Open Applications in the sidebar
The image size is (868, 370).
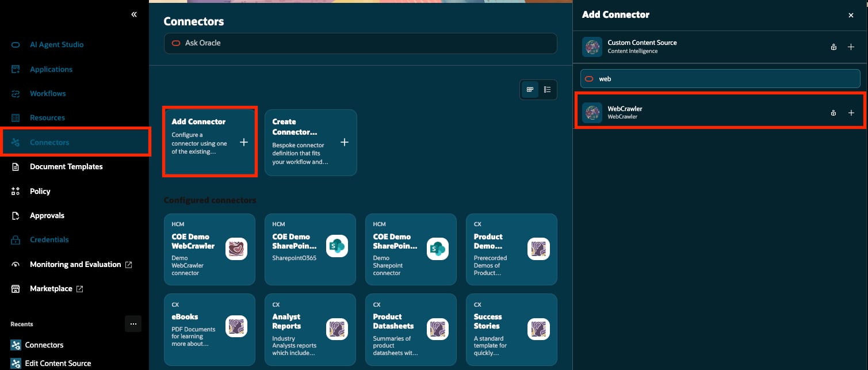(x=51, y=69)
